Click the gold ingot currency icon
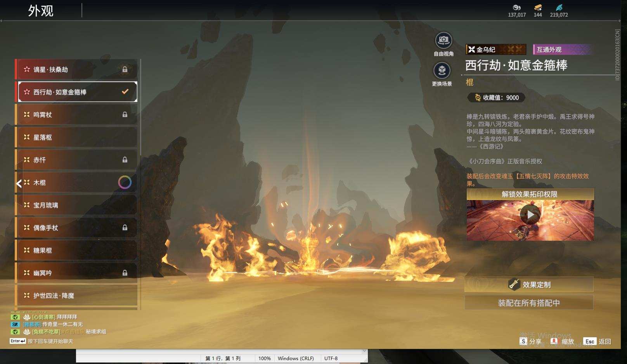The width and height of the screenshot is (627, 364). click(538, 7)
